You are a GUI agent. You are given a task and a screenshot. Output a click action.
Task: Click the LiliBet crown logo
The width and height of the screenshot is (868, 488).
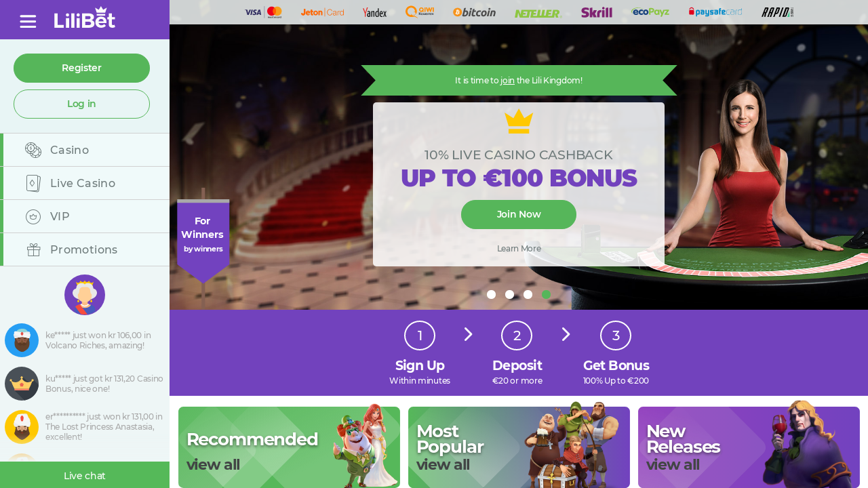85,18
